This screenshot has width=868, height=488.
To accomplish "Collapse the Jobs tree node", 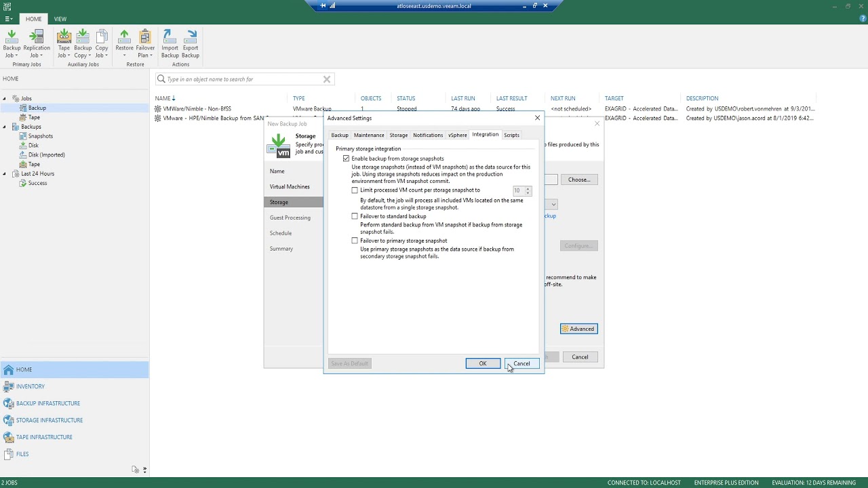I will point(5,98).
